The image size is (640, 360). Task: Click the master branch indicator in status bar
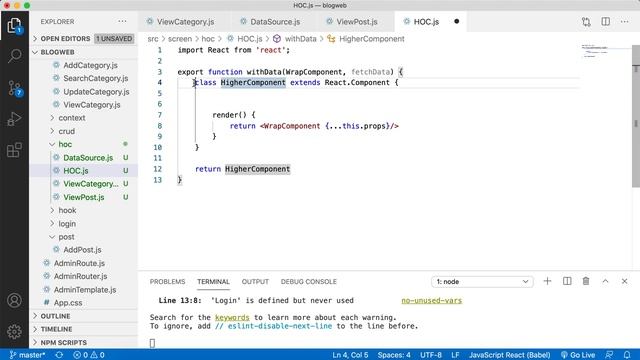coord(27,355)
